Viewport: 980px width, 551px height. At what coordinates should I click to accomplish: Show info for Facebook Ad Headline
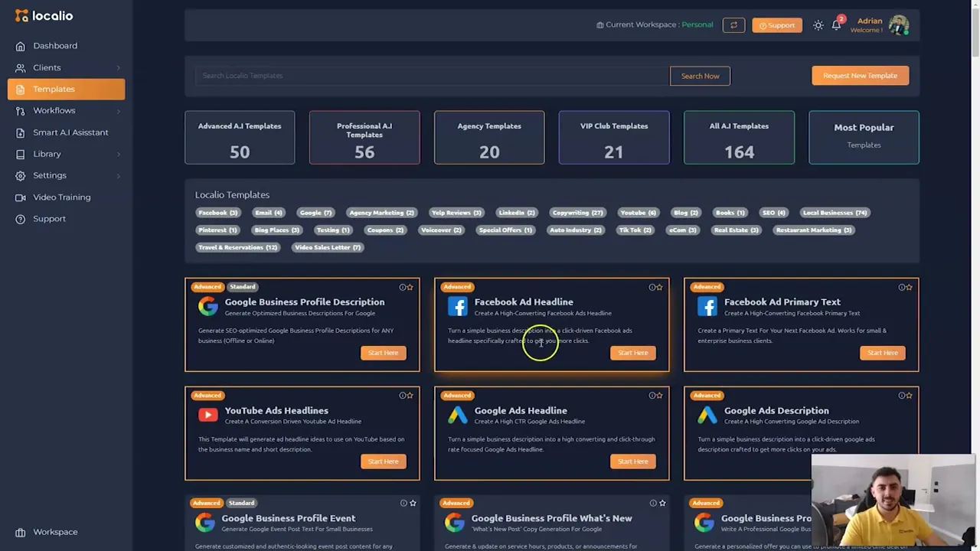[x=652, y=287]
